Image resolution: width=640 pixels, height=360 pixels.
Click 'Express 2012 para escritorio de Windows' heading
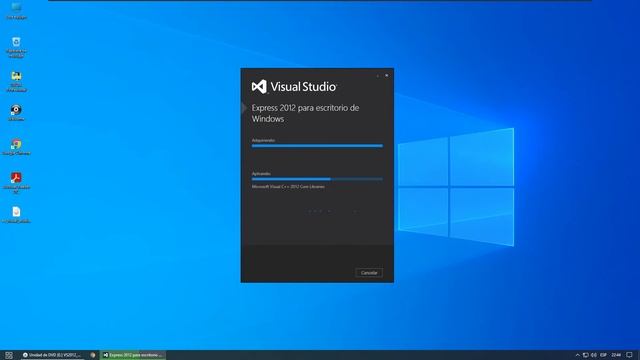point(305,113)
